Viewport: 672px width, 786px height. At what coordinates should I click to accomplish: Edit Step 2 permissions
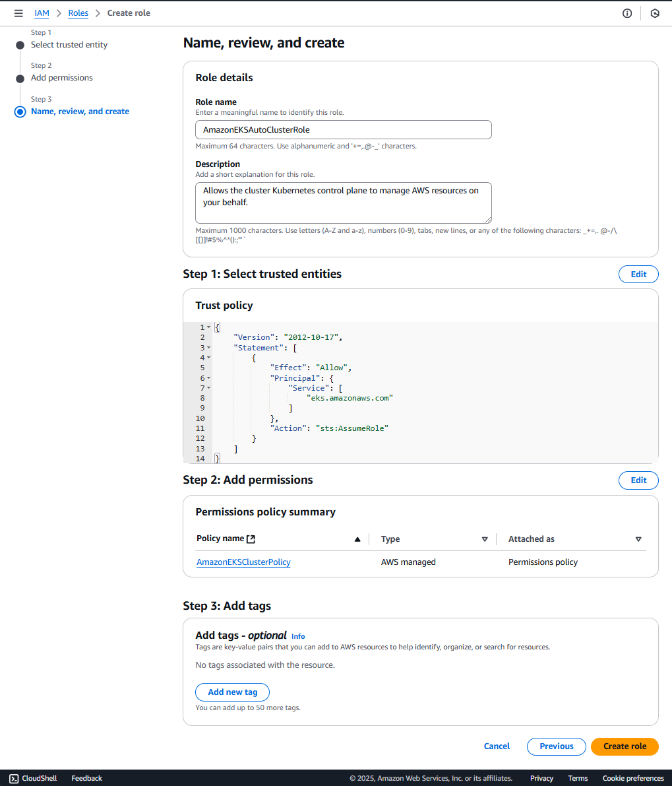pos(638,480)
